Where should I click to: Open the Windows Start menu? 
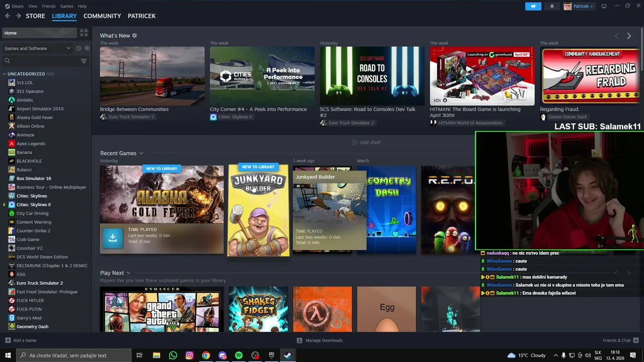8,355
